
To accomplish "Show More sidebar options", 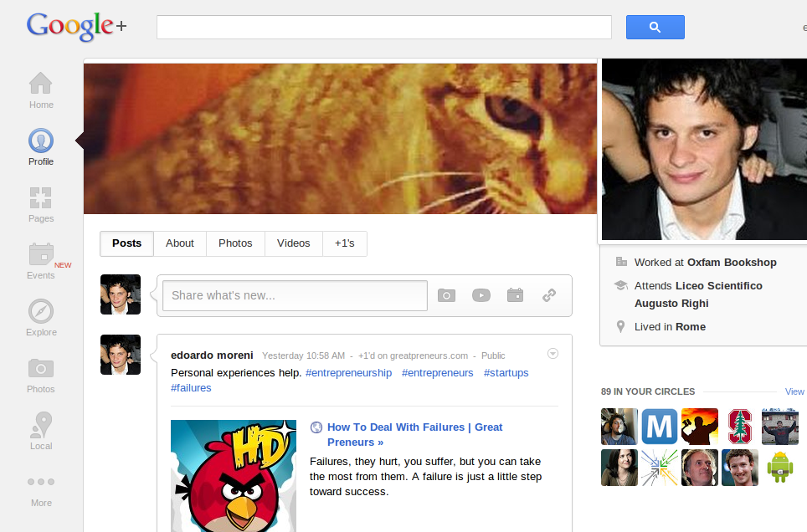I will pyautogui.click(x=41, y=491).
